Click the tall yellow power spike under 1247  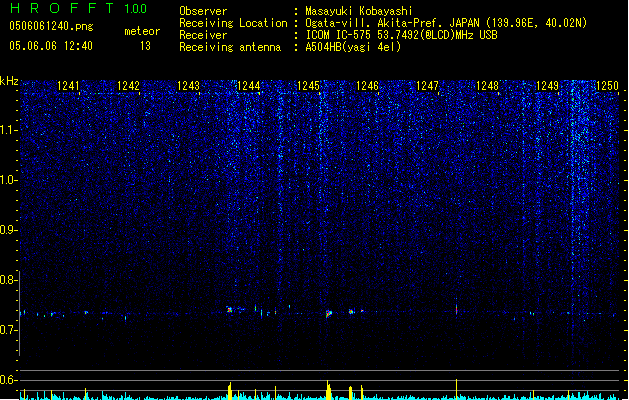456,389
